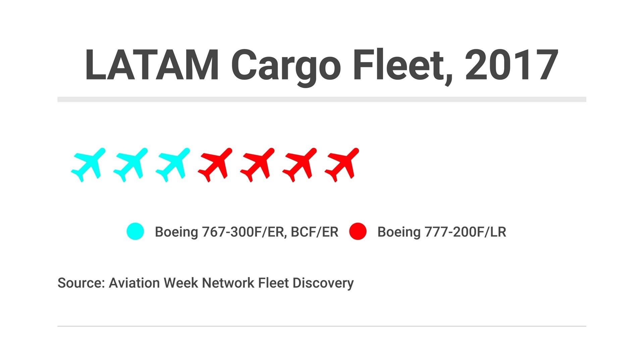Click the thin line below the source
644x362 pixels.
(322, 326)
